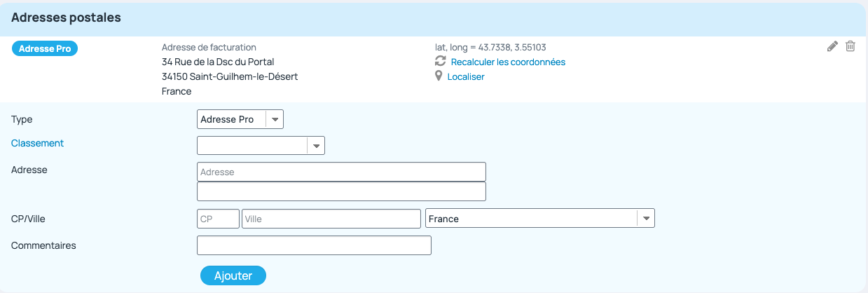The height and width of the screenshot is (293, 868).
Task: Expand the empty Classement combo box
Action: (x=261, y=145)
